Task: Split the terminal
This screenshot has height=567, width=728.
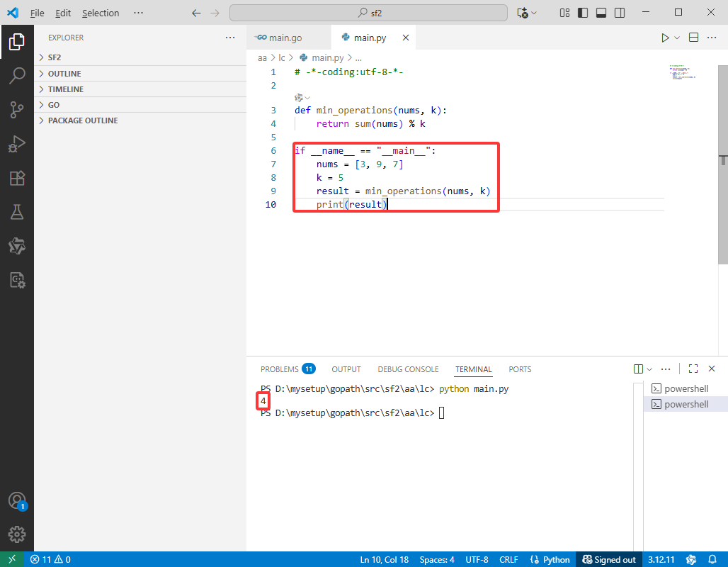Action: tap(638, 369)
